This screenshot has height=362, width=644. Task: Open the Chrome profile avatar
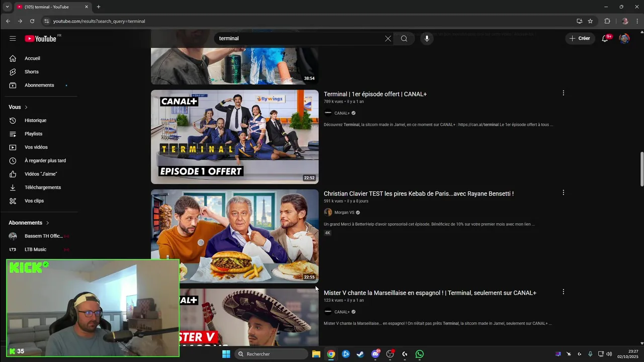pyautogui.click(x=625, y=21)
